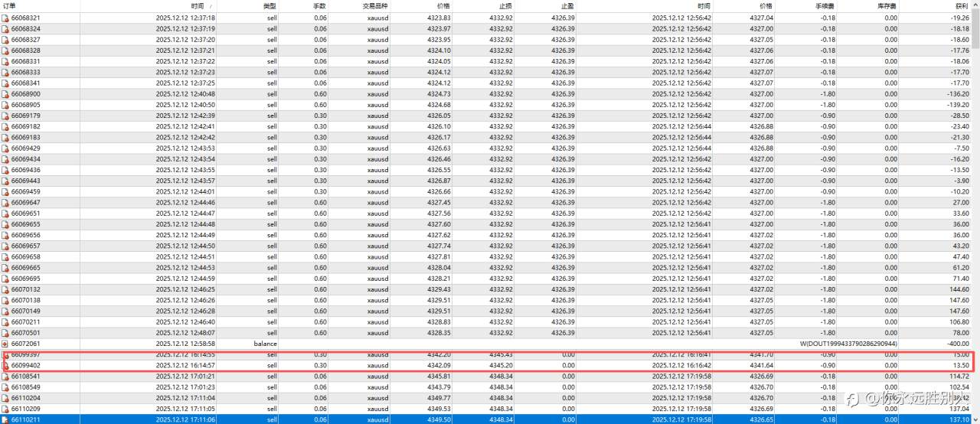This screenshot has height=424, width=980.
Task: Click the icon for order 66069434
Action: coord(5,159)
